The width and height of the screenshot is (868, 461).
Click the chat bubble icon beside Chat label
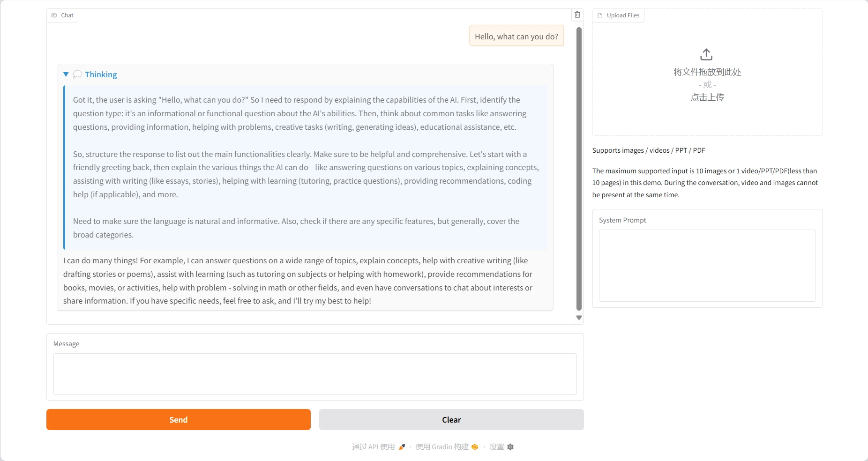tap(54, 15)
